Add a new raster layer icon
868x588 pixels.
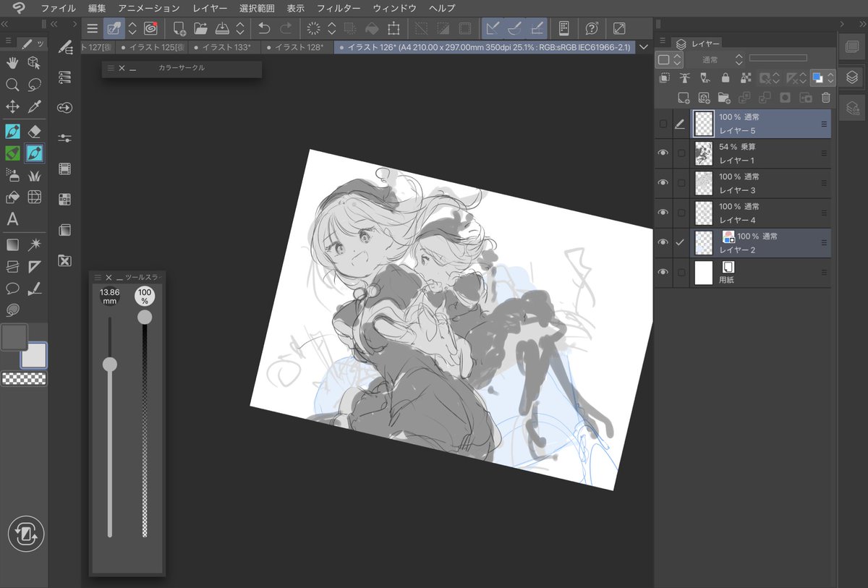(x=684, y=98)
